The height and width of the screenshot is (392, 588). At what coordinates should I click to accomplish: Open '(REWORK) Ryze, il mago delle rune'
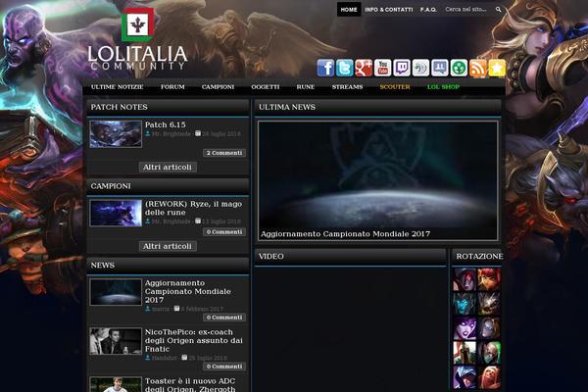coord(193,208)
